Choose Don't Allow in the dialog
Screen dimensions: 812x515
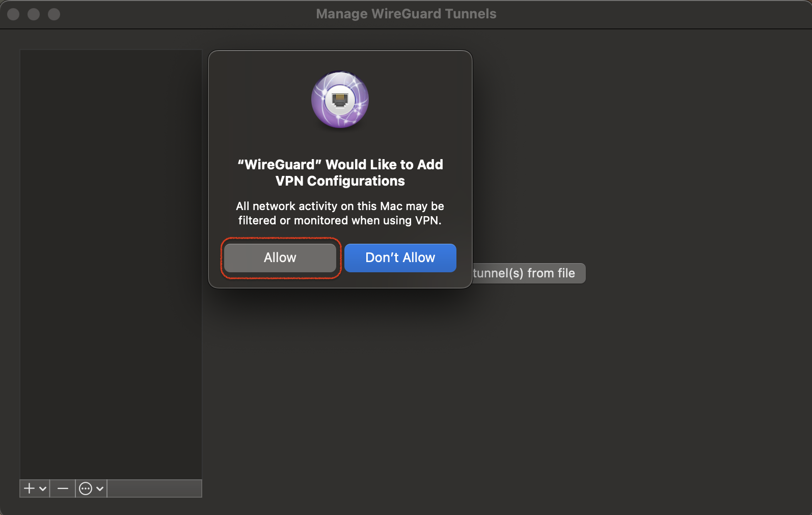400,258
